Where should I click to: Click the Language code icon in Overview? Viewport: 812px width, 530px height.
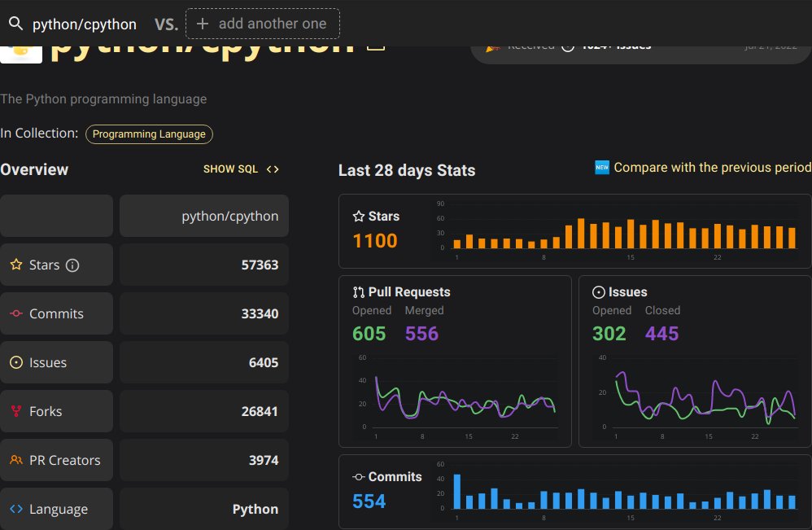[16, 509]
